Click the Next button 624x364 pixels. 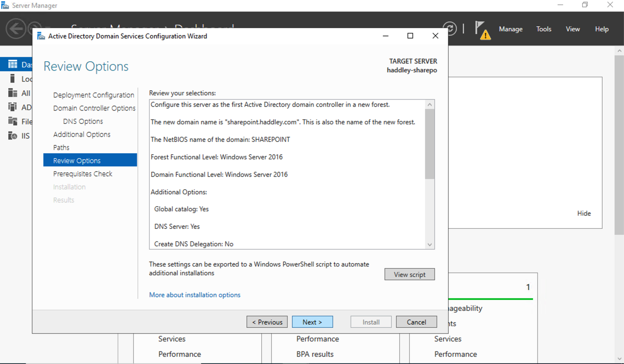(x=312, y=322)
